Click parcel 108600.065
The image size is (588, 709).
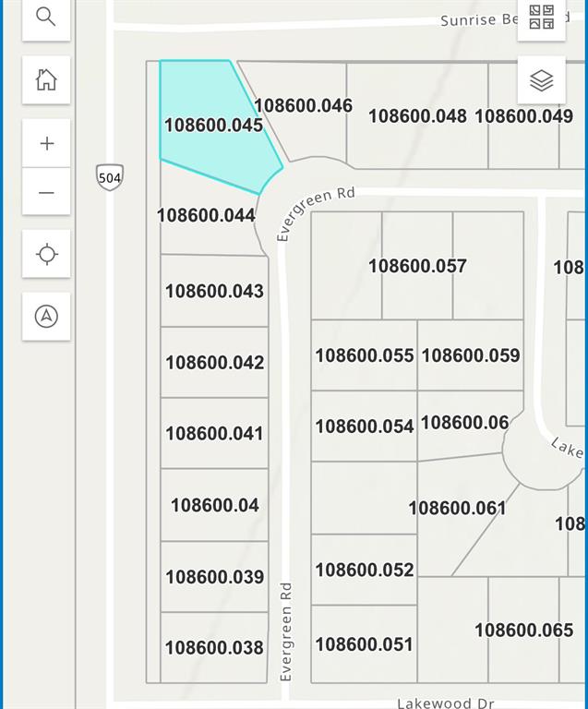coord(523,631)
